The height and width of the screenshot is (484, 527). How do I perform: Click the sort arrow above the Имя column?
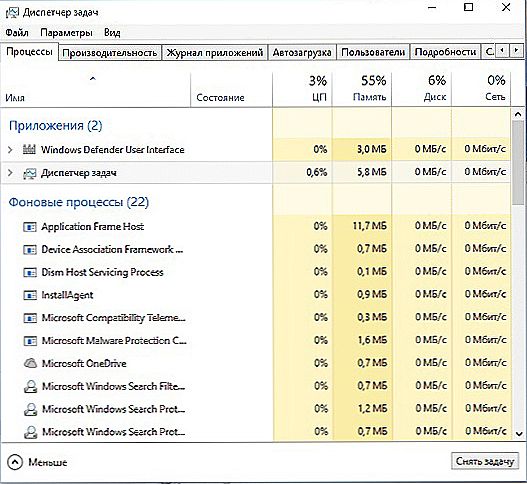93,79
